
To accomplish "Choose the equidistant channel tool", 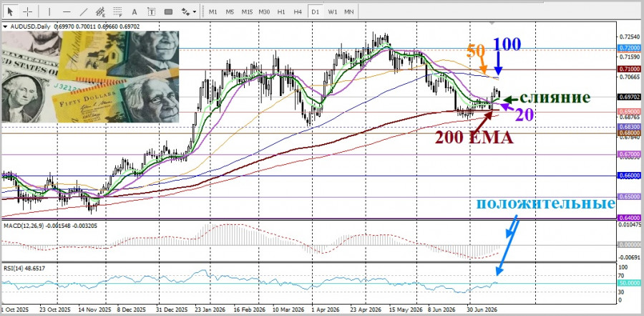I will point(100,11).
